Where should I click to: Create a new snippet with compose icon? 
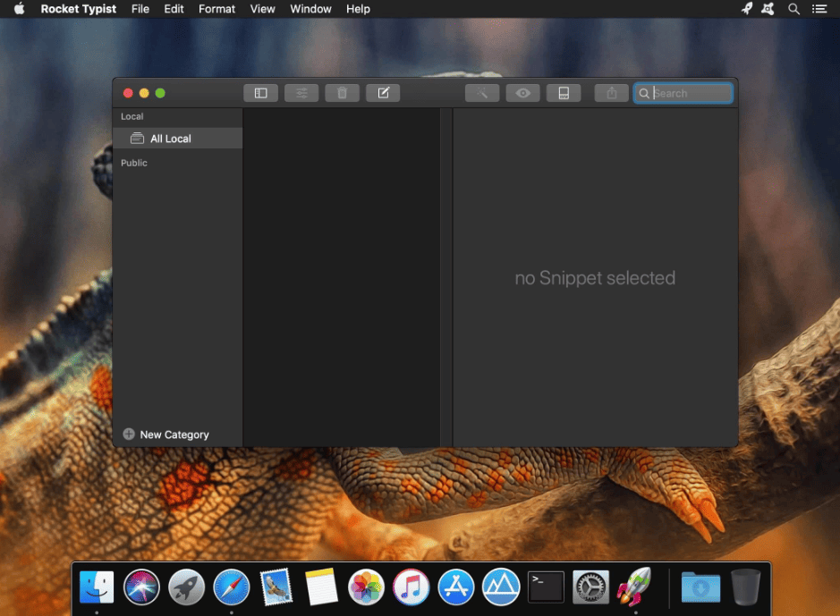(383, 93)
